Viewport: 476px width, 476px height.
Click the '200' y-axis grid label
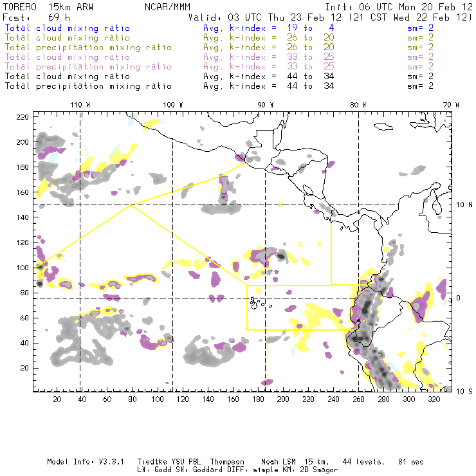click(23, 142)
